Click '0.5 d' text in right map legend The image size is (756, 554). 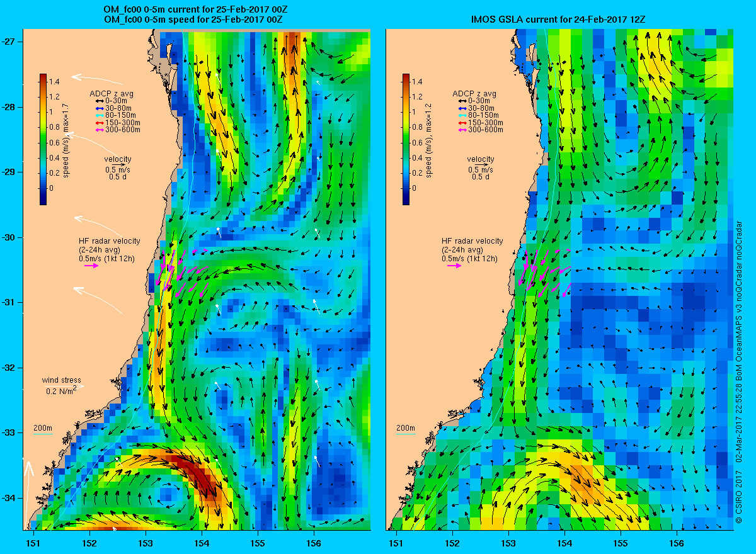(x=481, y=177)
